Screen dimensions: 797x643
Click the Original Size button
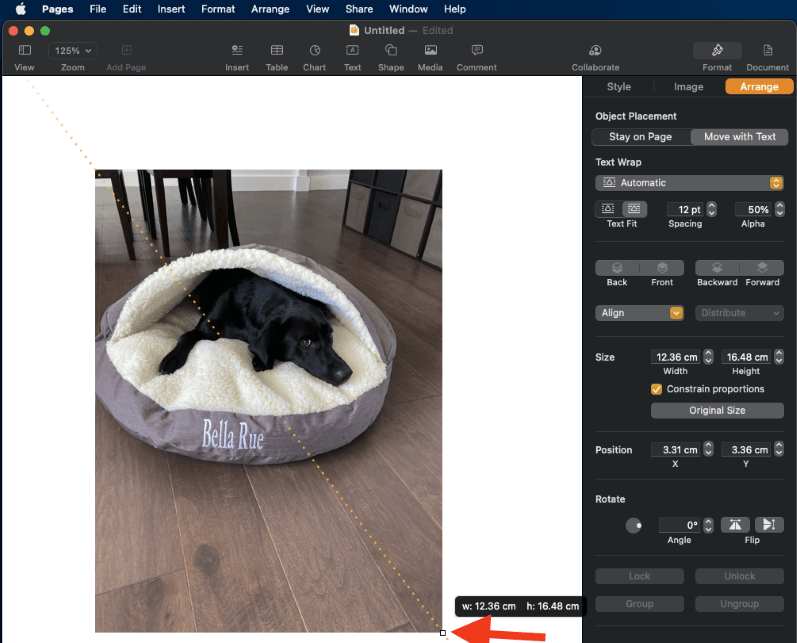[x=717, y=411]
